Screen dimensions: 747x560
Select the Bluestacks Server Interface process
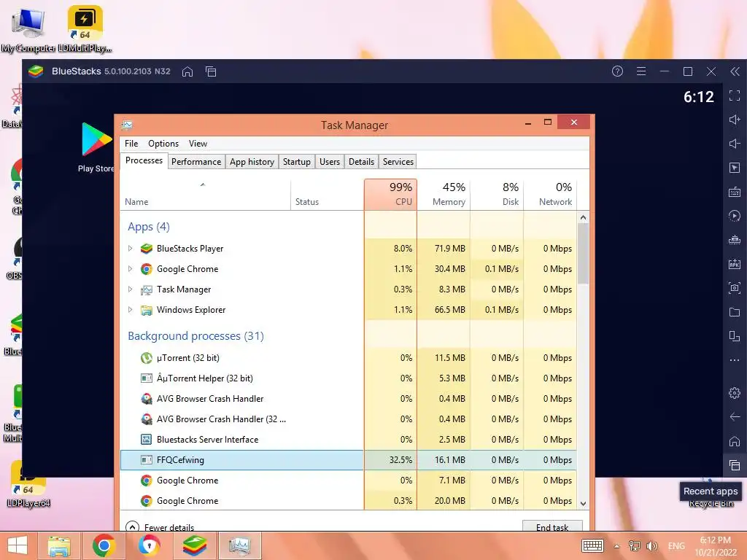click(348, 440)
